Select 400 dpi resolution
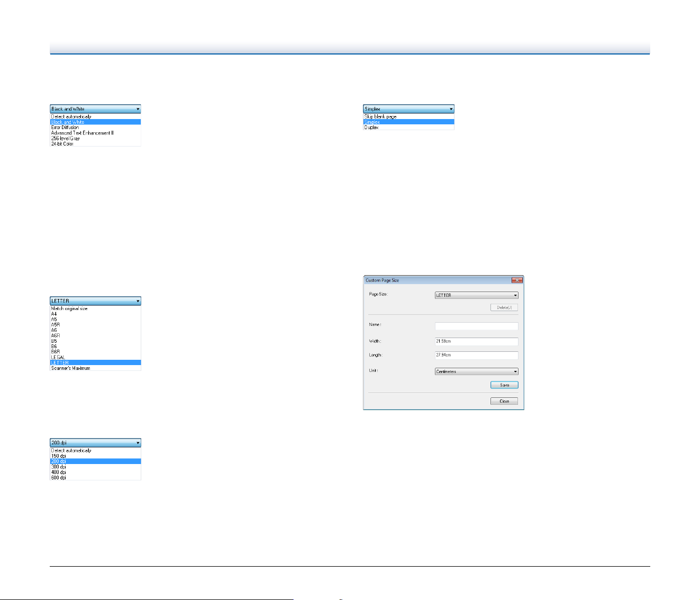This screenshot has height=600, width=700. (95, 472)
